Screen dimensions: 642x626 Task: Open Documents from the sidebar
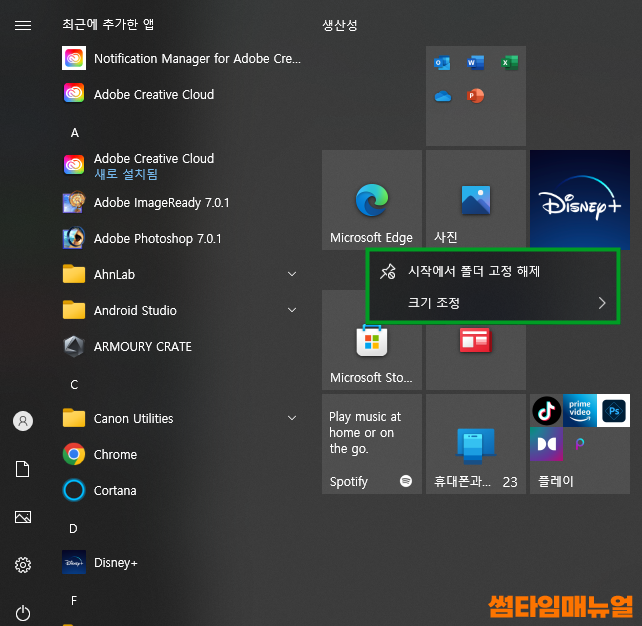[x=23, y=469]
